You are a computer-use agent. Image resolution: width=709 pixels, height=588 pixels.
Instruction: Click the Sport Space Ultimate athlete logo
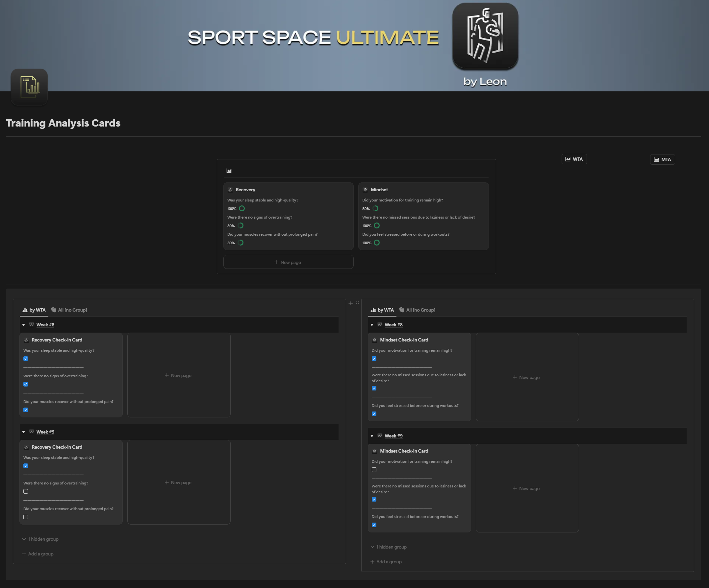coord(485,36)
